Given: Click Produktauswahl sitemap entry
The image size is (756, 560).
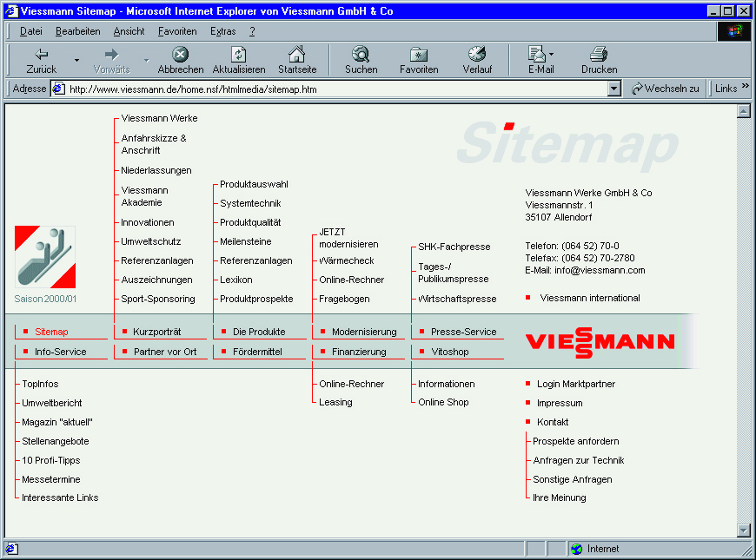Looking at the screenshot, I should click(254, 184).
